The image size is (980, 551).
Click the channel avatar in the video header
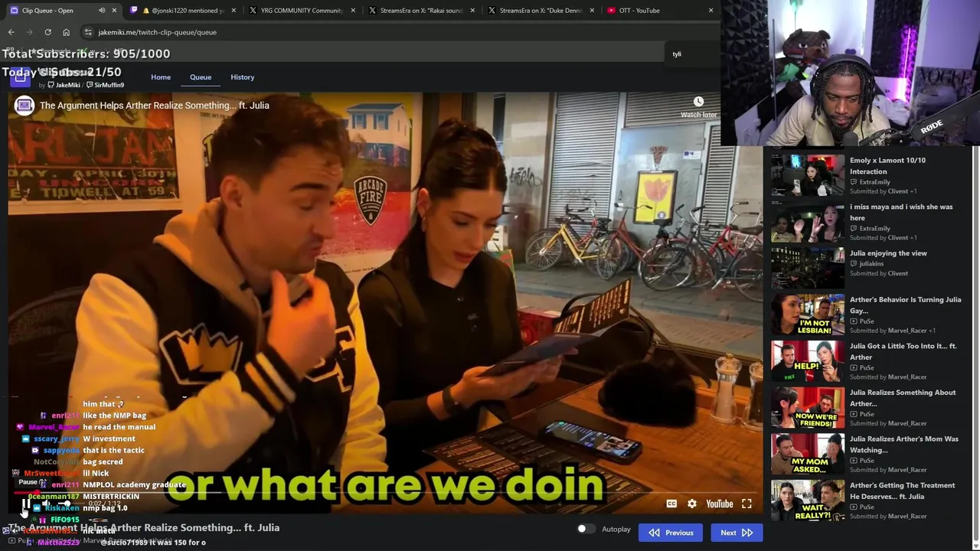24,106
